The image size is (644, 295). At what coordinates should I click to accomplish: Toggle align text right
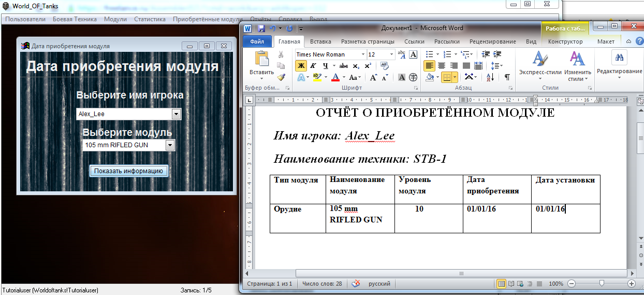(454, 66)
